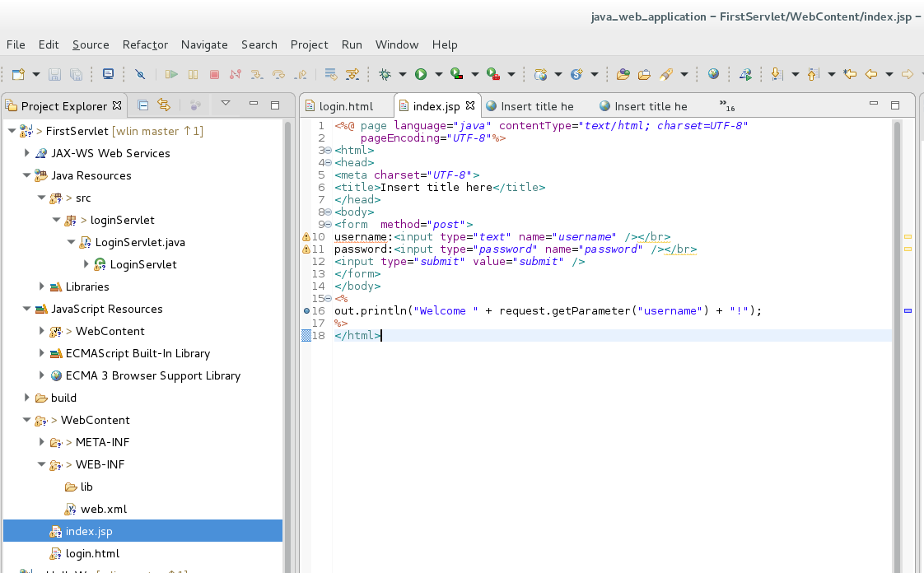The height and width of the screenshot is (573, 924).
Task: Open the File menu
Action: coord(16,44)
